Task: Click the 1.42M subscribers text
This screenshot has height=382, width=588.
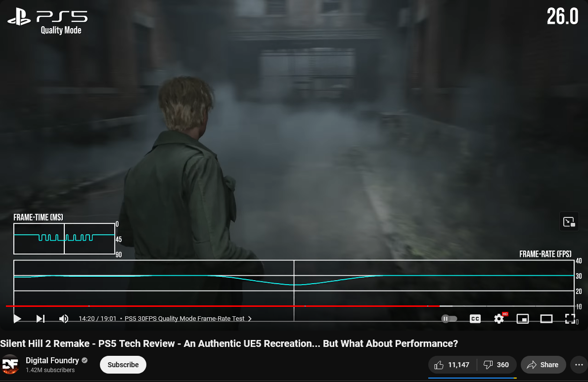Action: 50,370
